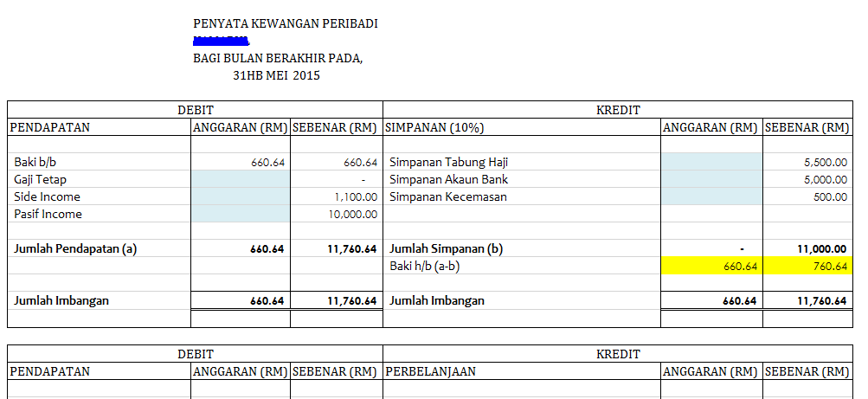Image resolution: width=868 pixels, height=399 pixels.
Task: Click Pasif Income value 10,000.00
Action: pyautogui.click(x=353, y=214)
